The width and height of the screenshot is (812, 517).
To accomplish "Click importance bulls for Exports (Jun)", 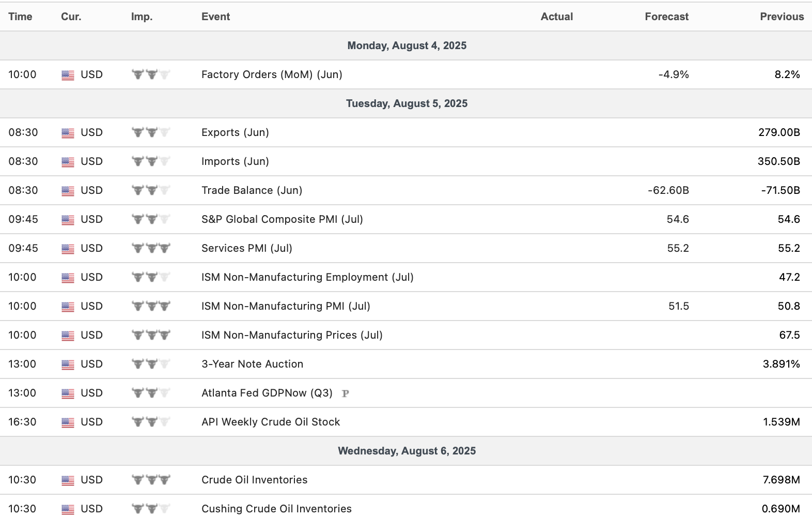I will coord(151,133).
